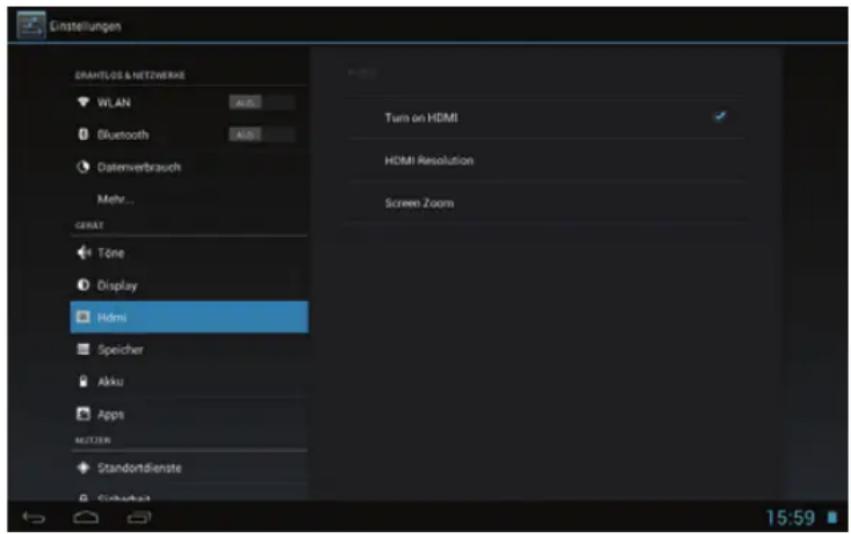Click the Standortdienste location icon
Viewport: 851px width, 534px height.
tap(83, 467)
